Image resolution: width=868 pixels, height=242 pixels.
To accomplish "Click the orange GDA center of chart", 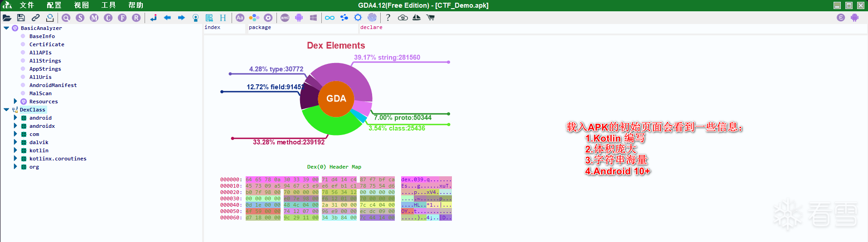I will [x=336, y=98].
